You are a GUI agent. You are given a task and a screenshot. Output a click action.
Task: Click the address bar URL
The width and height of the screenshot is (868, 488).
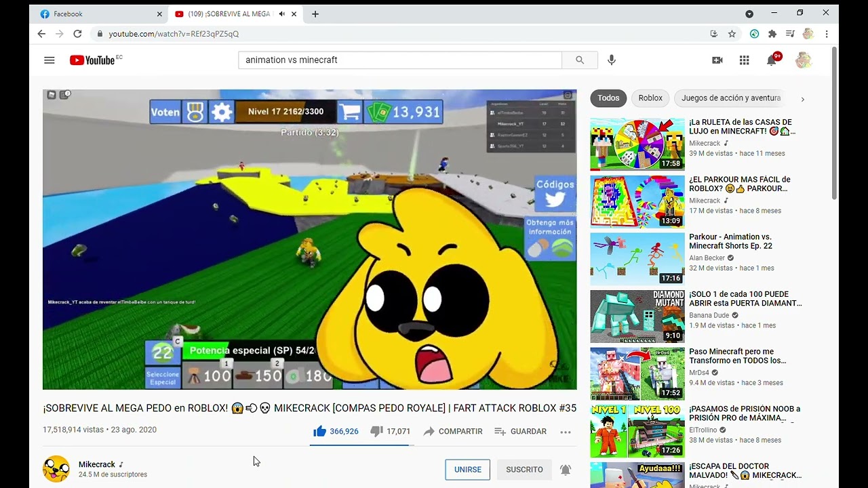tap(174, 33)
